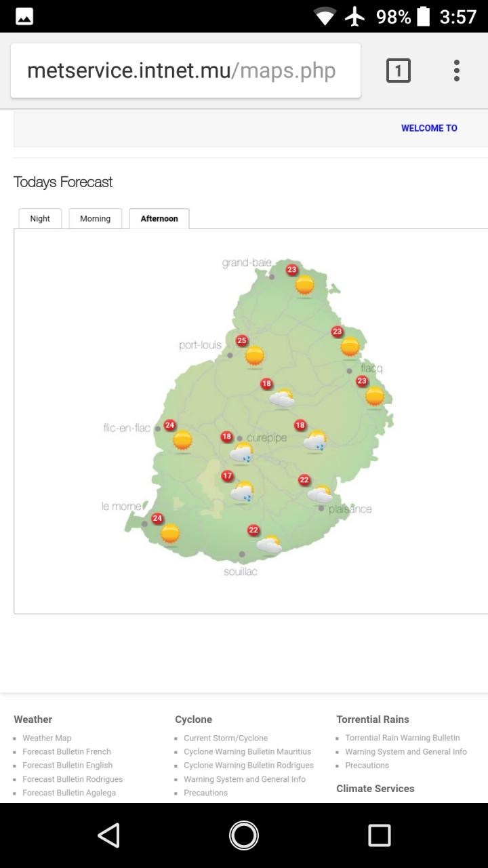488x868 pixels.
Task: Switch to the Morning forecast tab
Action: click(95, 218)
